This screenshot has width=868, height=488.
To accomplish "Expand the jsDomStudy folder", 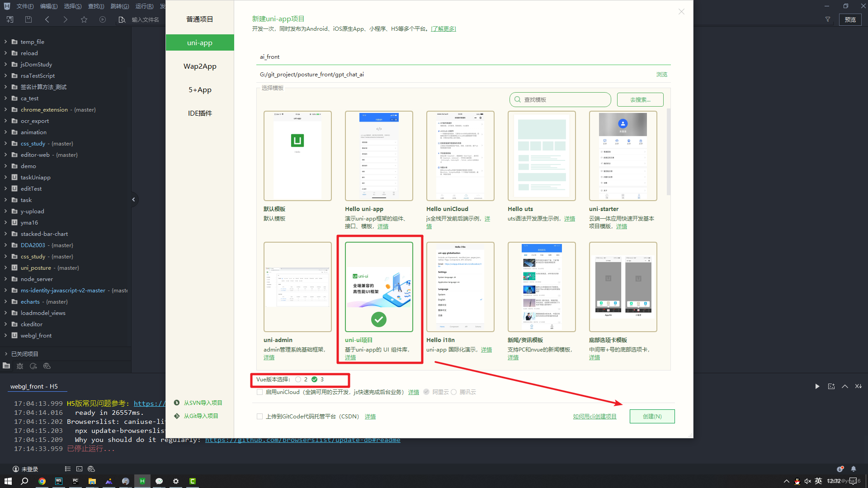I will pyautogui.click(x=5, y=64).
